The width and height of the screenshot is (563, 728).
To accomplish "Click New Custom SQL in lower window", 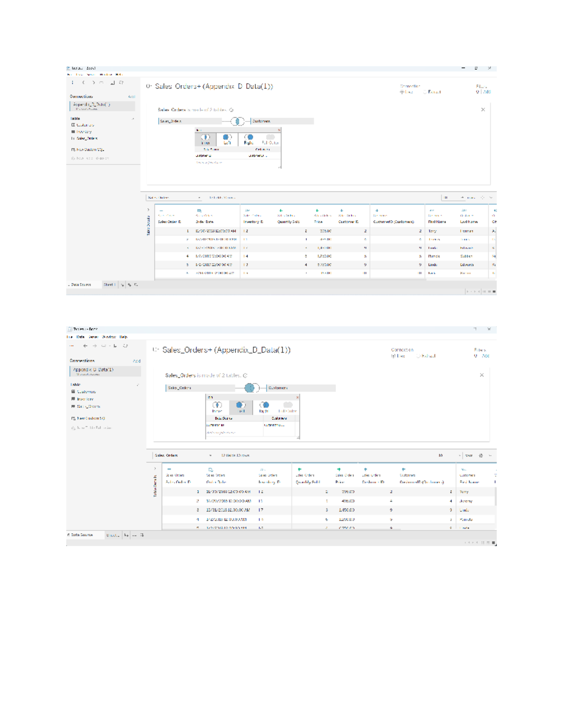I will coord(91,418).
